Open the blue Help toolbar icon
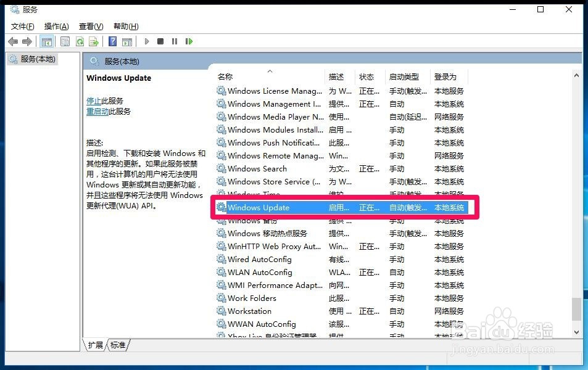Screen dimensions: 588x370 tap(112, 41)
